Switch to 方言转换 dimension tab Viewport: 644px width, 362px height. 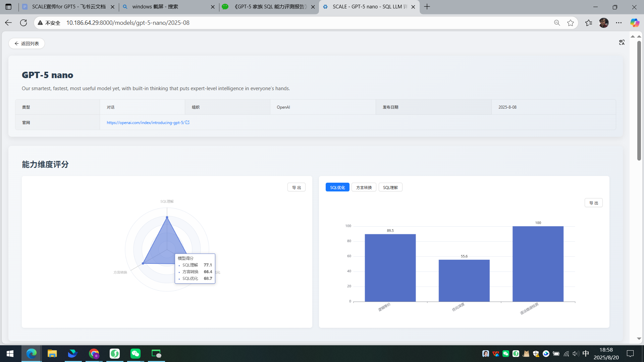coord(364,187)
